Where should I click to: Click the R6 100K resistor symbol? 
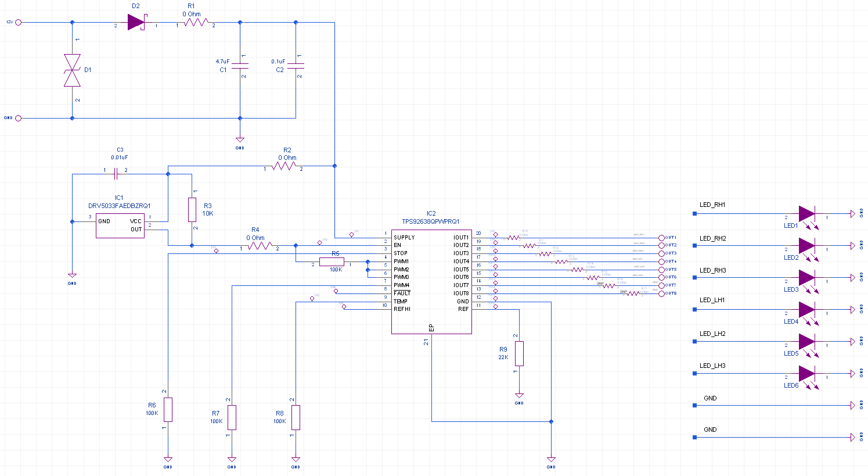168,410
